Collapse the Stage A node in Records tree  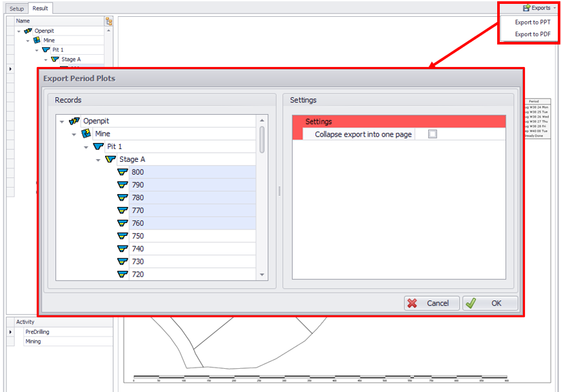[98, 161]
